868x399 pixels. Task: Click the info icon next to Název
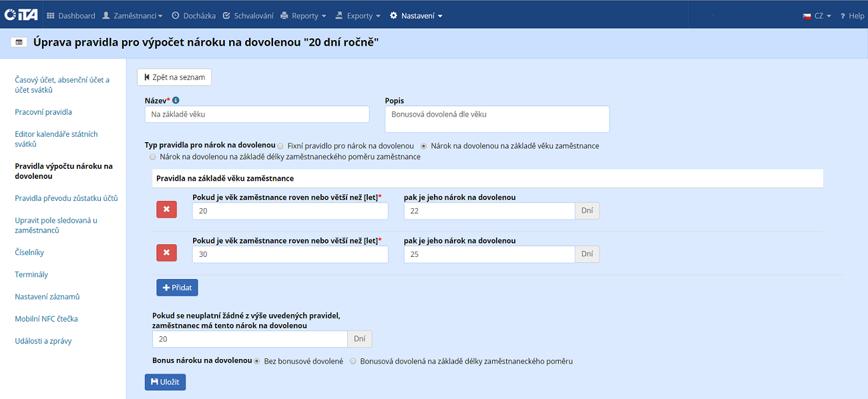[x=176, y=101]
